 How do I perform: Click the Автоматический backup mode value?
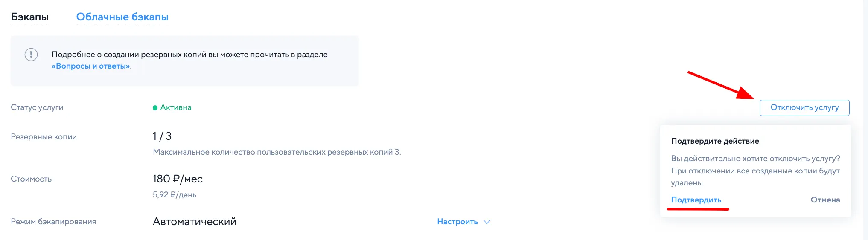[195, 222]
